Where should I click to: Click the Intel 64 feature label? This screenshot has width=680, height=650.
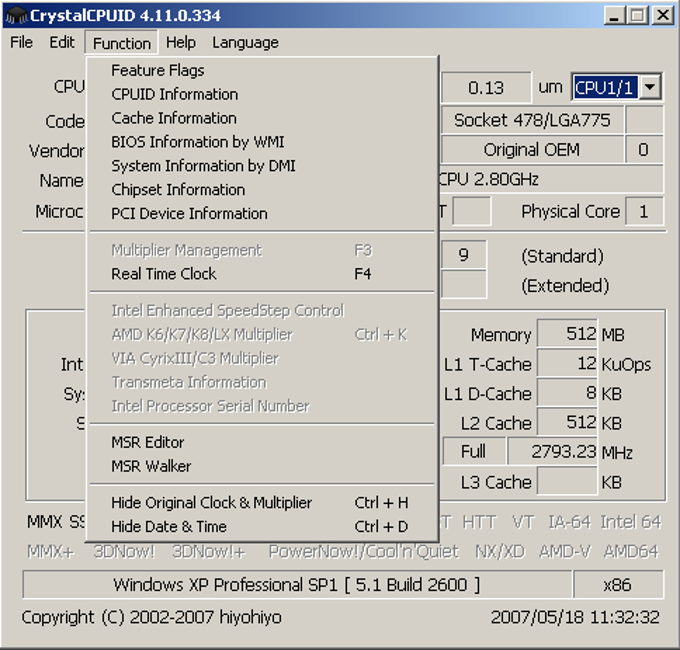631,522
